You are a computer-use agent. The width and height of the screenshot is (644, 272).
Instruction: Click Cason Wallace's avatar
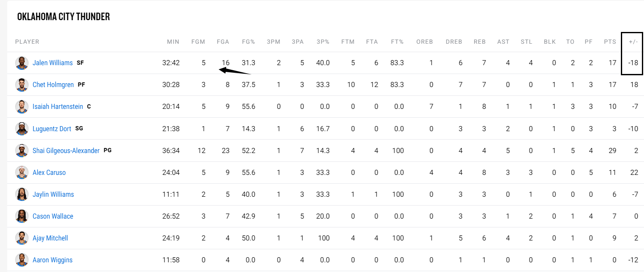[x=22, y=216]
